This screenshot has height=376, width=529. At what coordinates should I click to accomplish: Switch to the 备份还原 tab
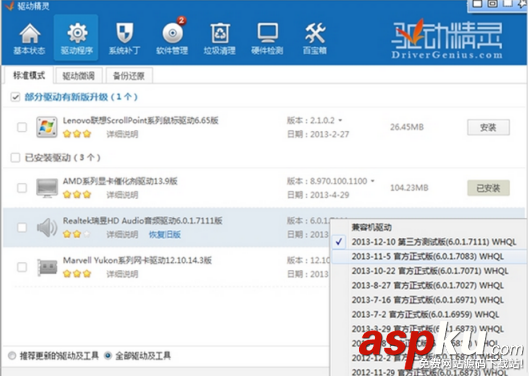(x=129, y=76)
